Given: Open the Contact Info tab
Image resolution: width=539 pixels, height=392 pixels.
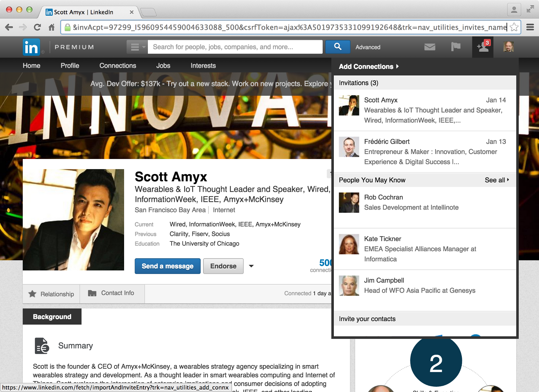Looking at the screenshot, I should (112, 293).
